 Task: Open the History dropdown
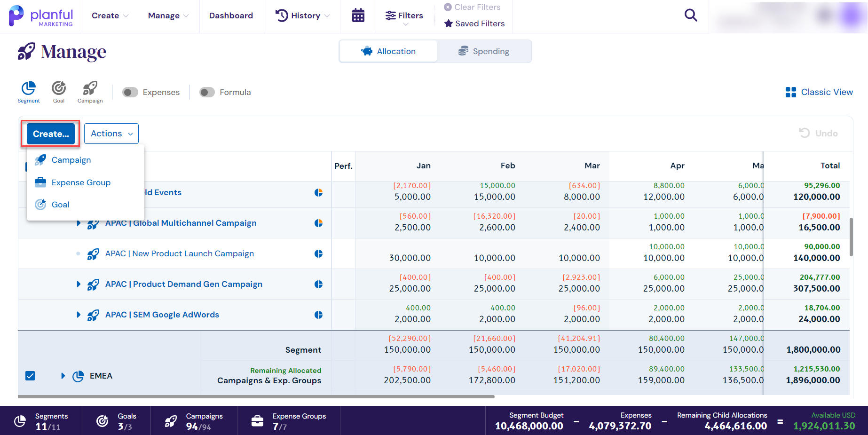(302, 16)
